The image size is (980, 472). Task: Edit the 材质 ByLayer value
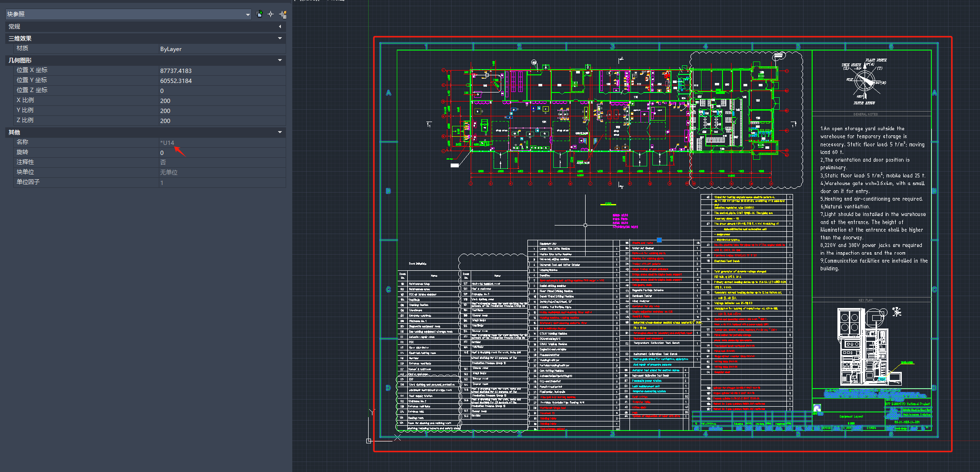coord(222,49)
